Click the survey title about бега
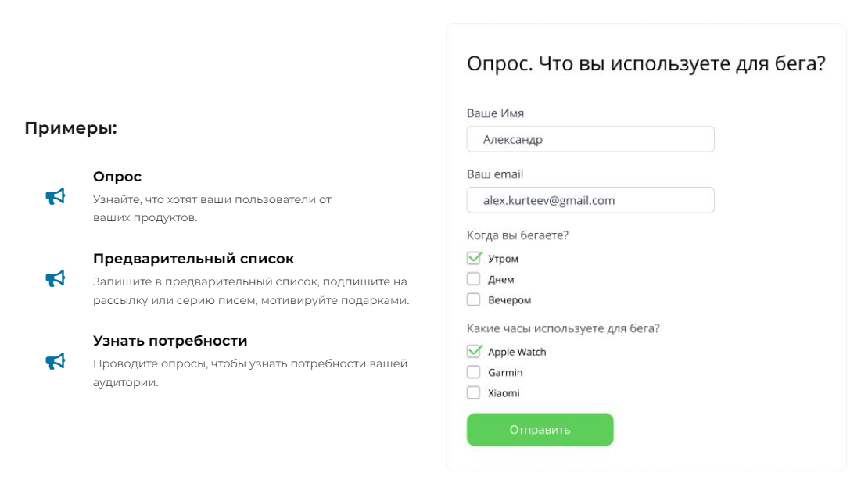The width and height of the screenshot is (868, 487). point(646,63)
